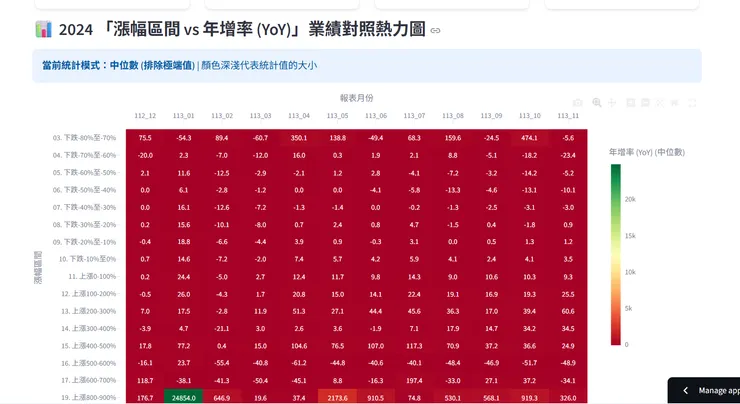
Task: Click the 報表月份 x-axis title
Action: coord(356,98)
